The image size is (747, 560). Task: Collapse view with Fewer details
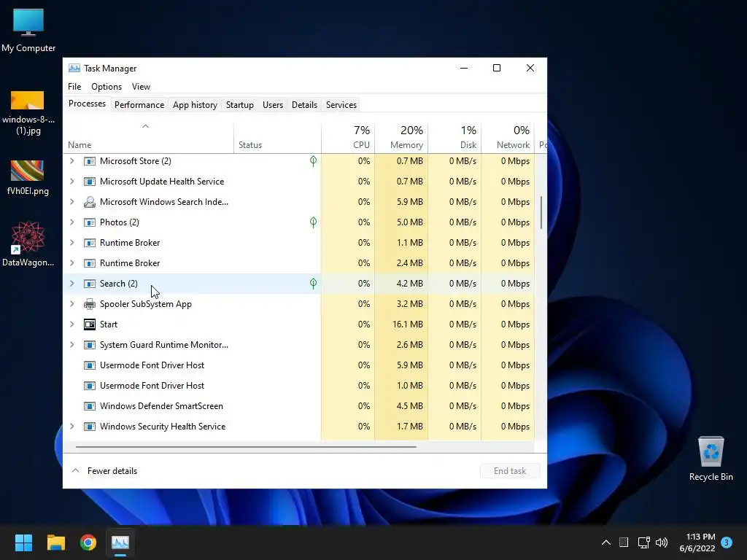tap(104, 471)
